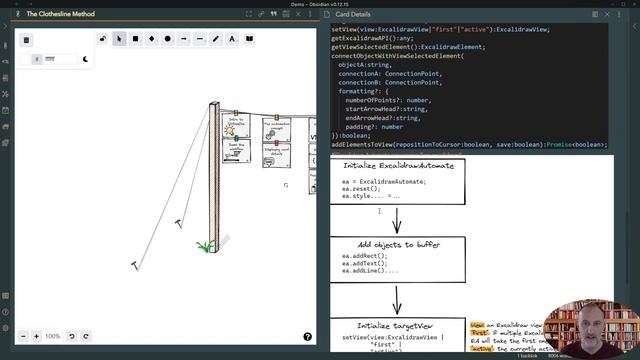
Task: Click the sun card on the clothesline
Action: [x=236, y=126]
